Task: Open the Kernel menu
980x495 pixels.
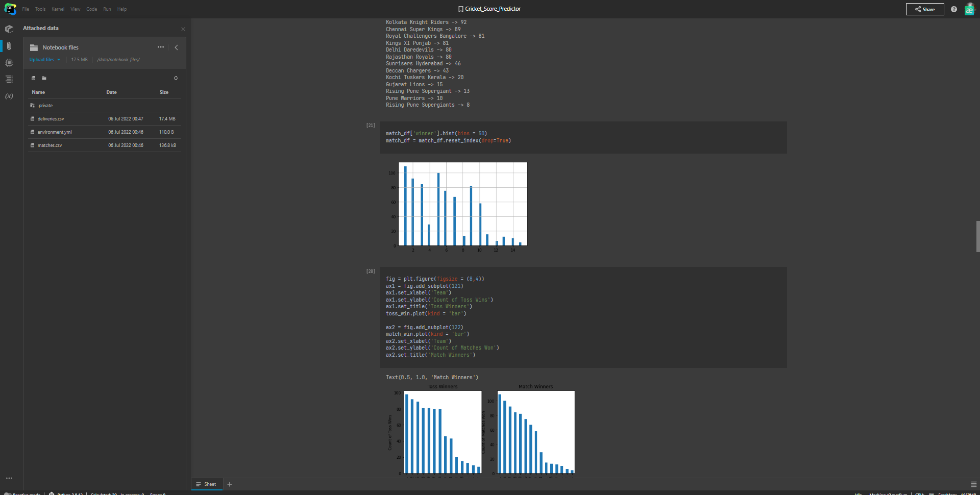Action: [58, 9]
